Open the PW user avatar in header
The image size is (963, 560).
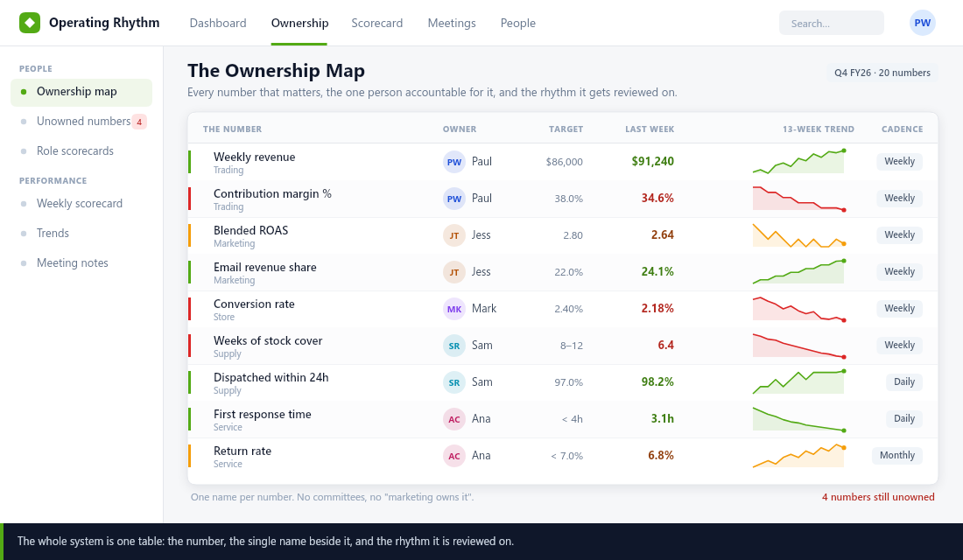[922, 23]
